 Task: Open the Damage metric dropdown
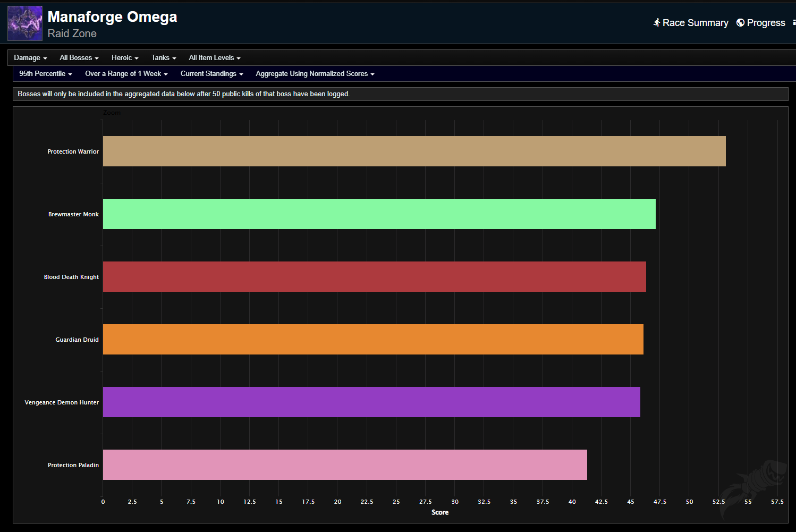coord(30,58)
